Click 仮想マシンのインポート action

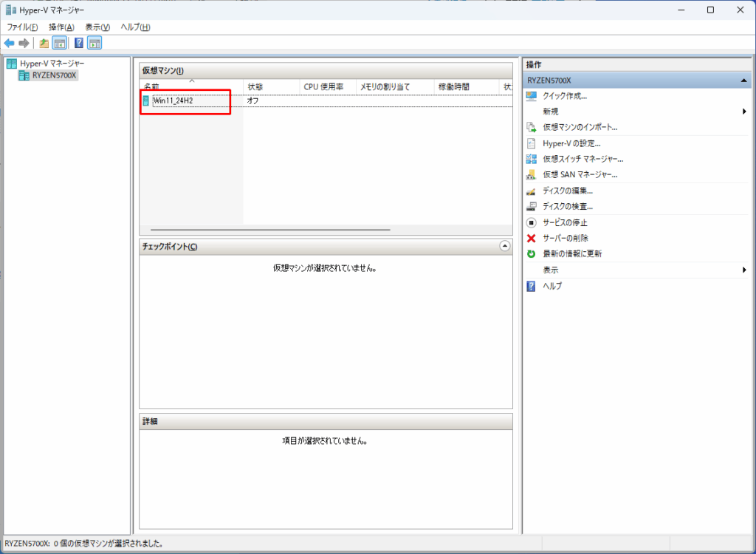tap(580, 127)
